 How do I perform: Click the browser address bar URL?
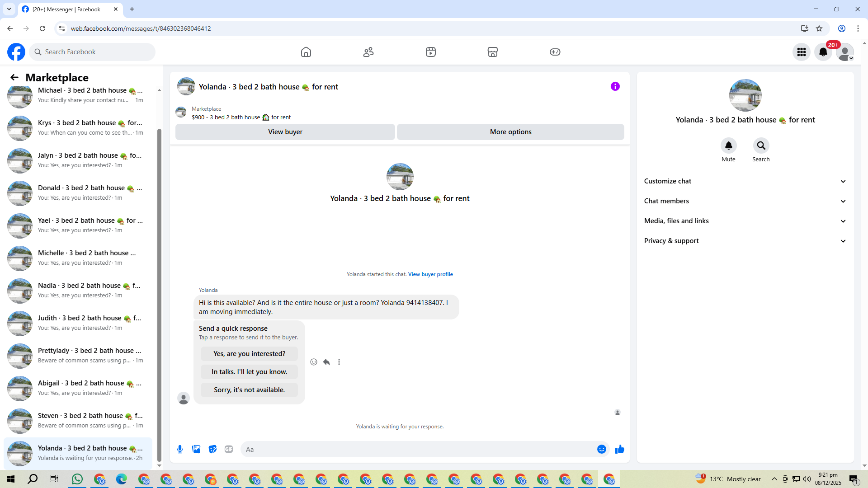pos(141,28)
